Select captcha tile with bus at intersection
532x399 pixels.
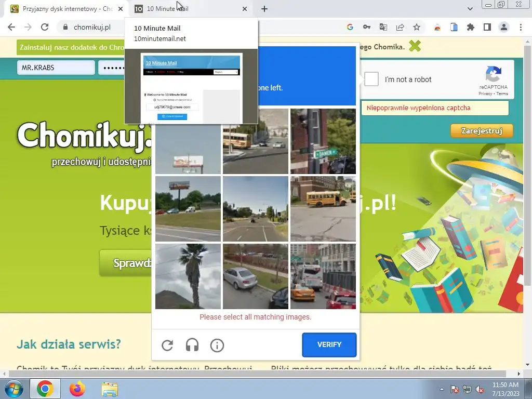256,141
